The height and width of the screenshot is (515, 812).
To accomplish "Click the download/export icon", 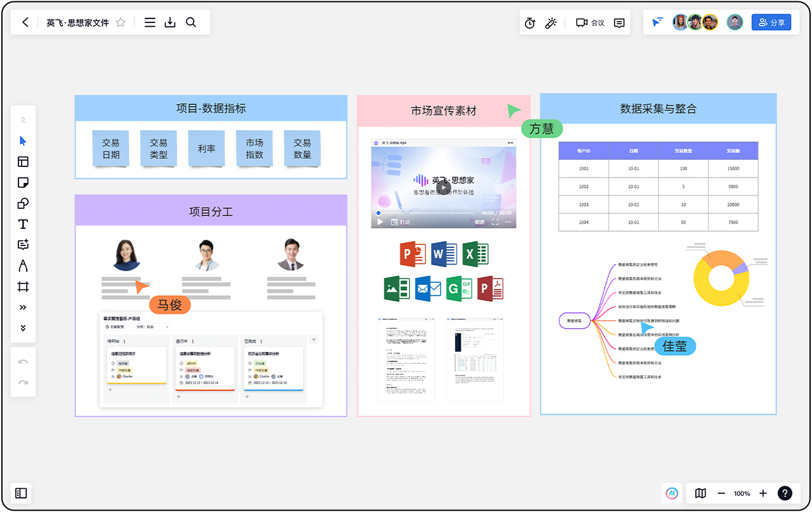I will tap(170, 22).
